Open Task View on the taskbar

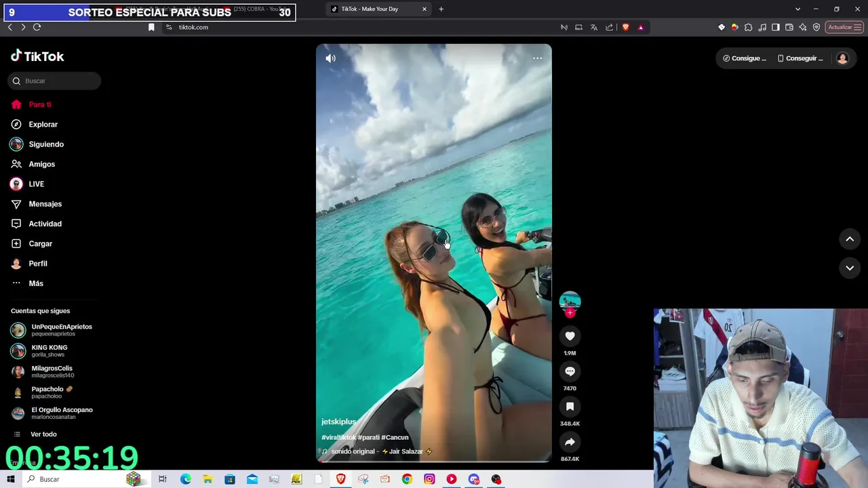click(163, 479)
